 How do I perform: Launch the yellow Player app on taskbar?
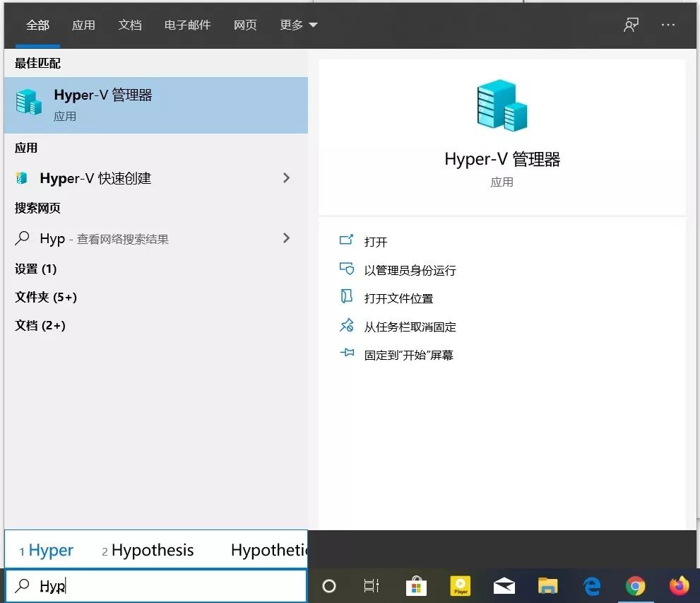(x=461, y=585)
